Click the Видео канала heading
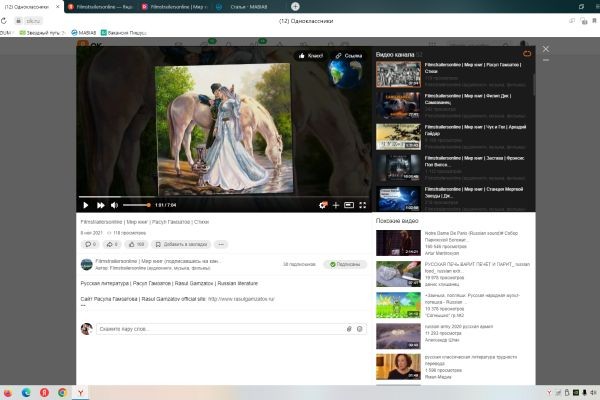The width and height of the screenshot is (600, 400). coord(395,55)
